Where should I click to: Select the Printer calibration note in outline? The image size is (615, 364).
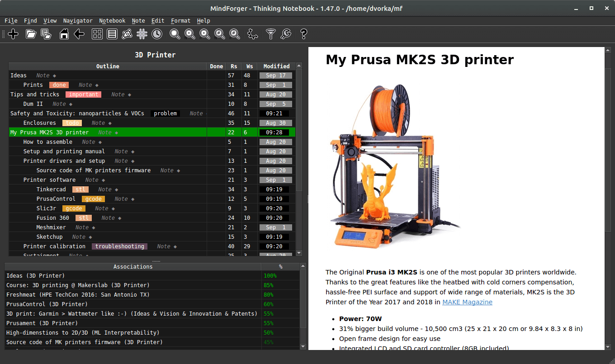54,246
